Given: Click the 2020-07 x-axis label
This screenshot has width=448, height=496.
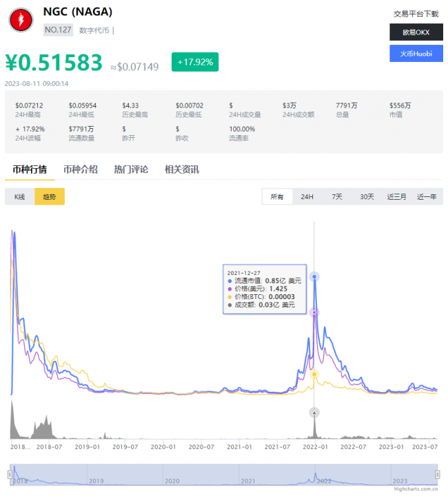Looking at the screenshot, I should pyautogui.click(x=201, y=447).
